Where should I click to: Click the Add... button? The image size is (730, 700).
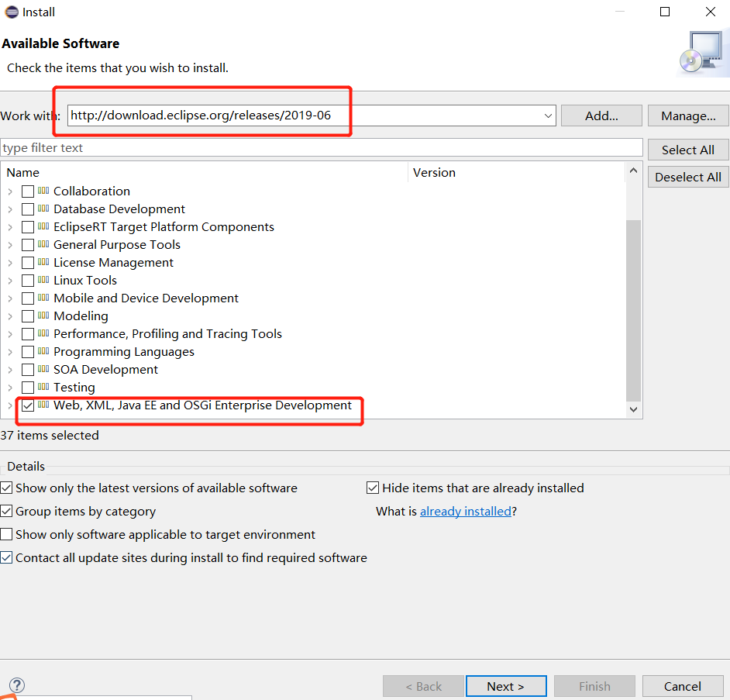(x=601, y=116)
